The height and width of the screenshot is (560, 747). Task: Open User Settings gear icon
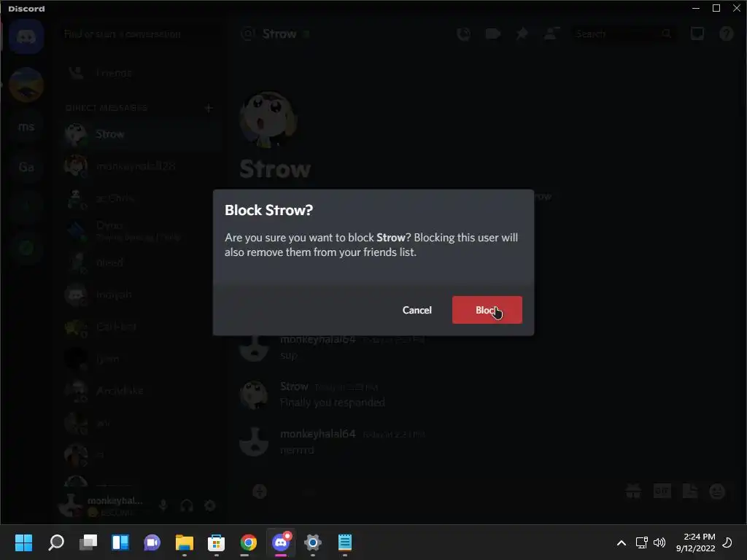(210, 505)
